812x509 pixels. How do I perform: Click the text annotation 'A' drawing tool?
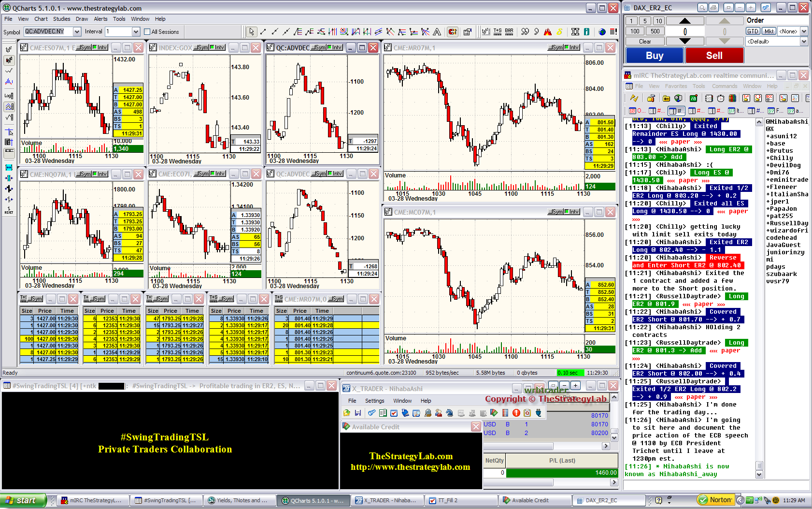(437, 32)
